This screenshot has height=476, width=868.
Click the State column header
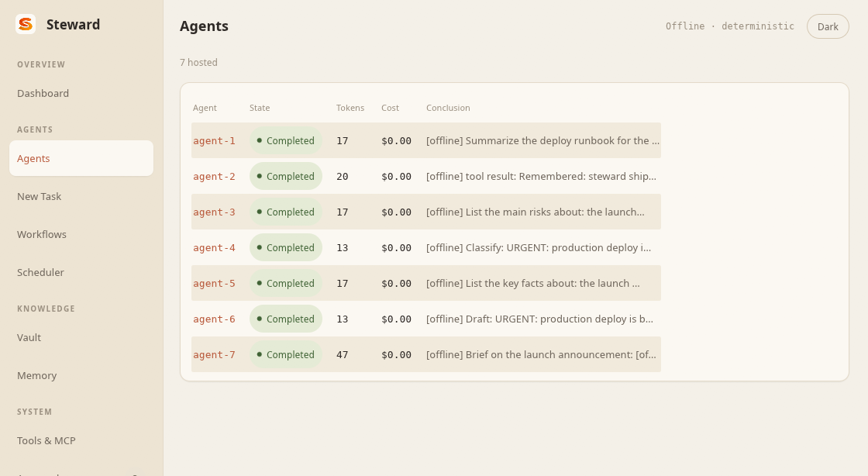coord(260,108)
